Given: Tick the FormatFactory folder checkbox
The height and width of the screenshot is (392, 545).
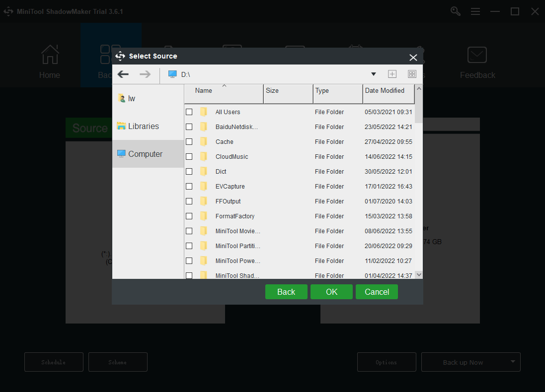Looking at the screenshot, I should click(x=189, y=216).
